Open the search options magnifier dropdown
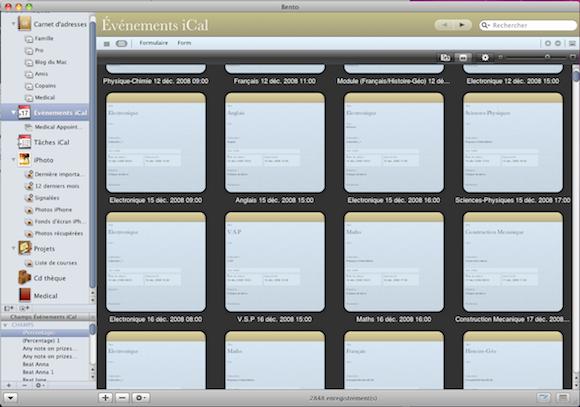The height and width of the screenshot is (407, 580). (x=485, y=25)
